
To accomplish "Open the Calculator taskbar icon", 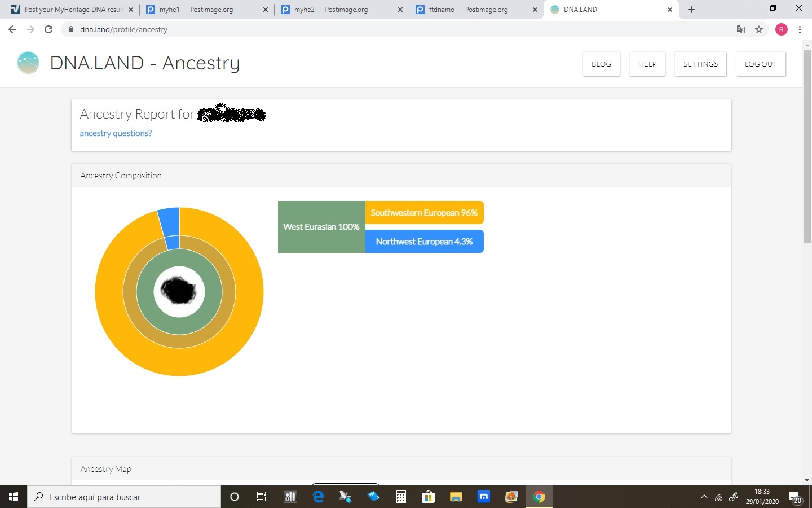I will [x=401, y=497].
